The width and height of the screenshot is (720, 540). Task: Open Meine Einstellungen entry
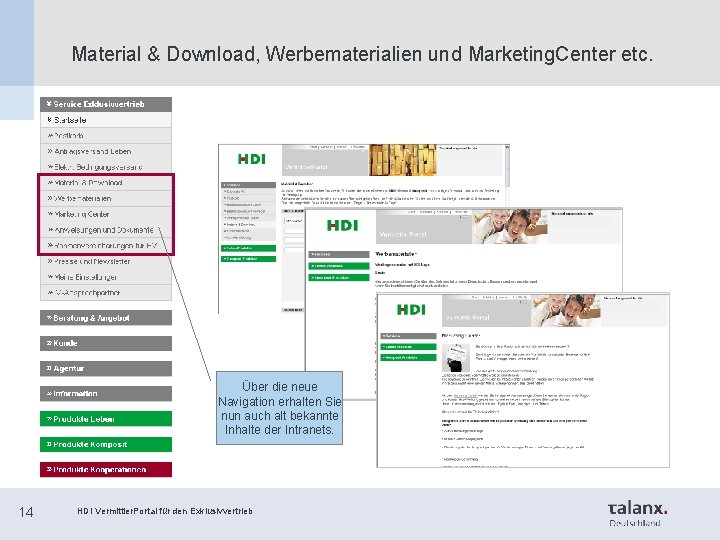[x=106, y=277]
